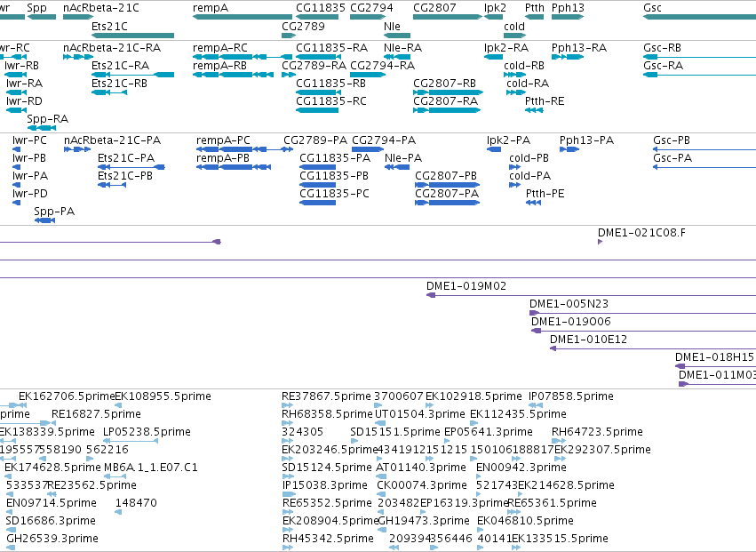The height and width of the screenshot is (552, 756).
Task: Select the lwr-RD transcript label
Action: click(x=24, y=101)
